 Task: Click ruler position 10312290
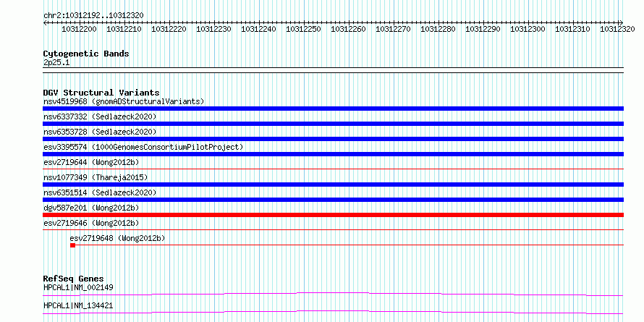pos(483,29)
